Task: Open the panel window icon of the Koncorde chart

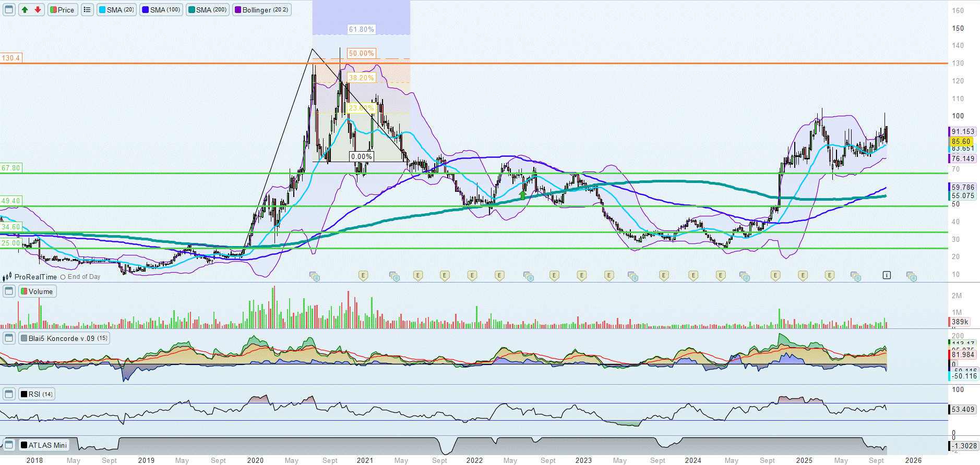Action: pyautogui.click(x=9, y=338)
